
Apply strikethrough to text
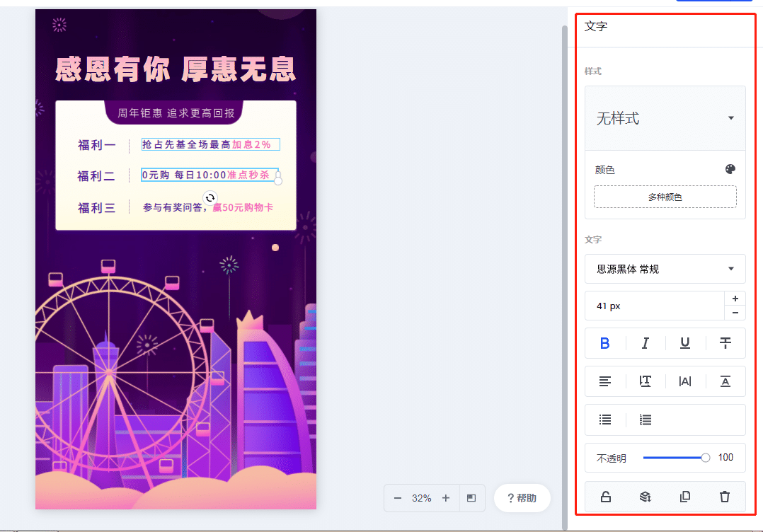(725, 343)
